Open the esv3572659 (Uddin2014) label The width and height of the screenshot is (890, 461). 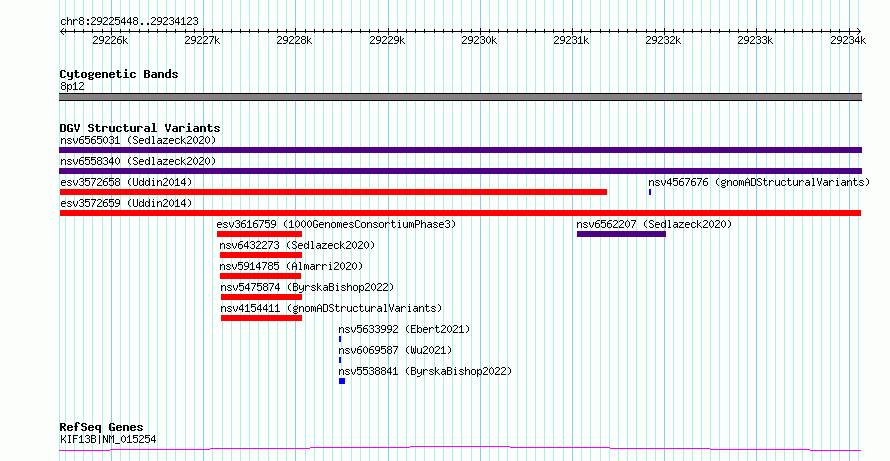[126, 203]
